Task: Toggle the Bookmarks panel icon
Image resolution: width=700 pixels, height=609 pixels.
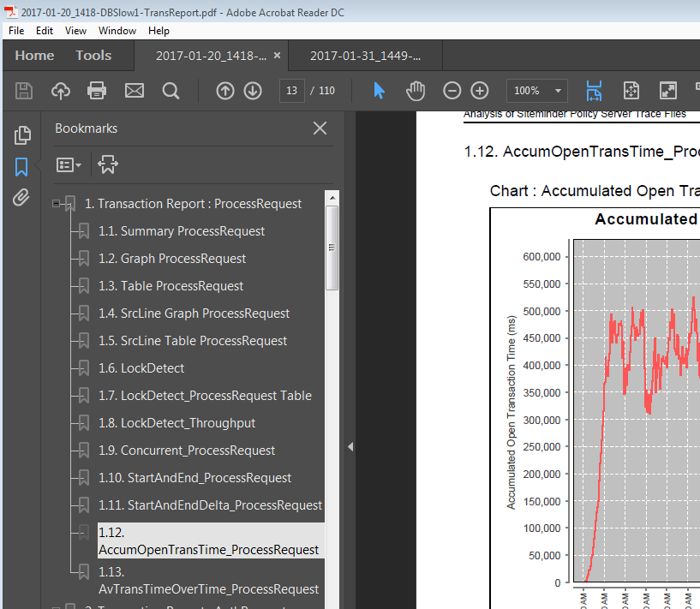Action: click(21, 167)
